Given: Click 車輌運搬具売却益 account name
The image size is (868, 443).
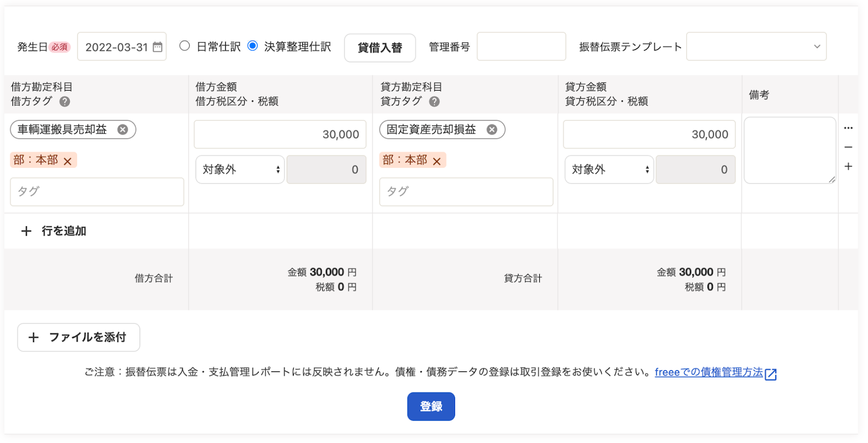Looking at the screenshot, I should 62,130.
